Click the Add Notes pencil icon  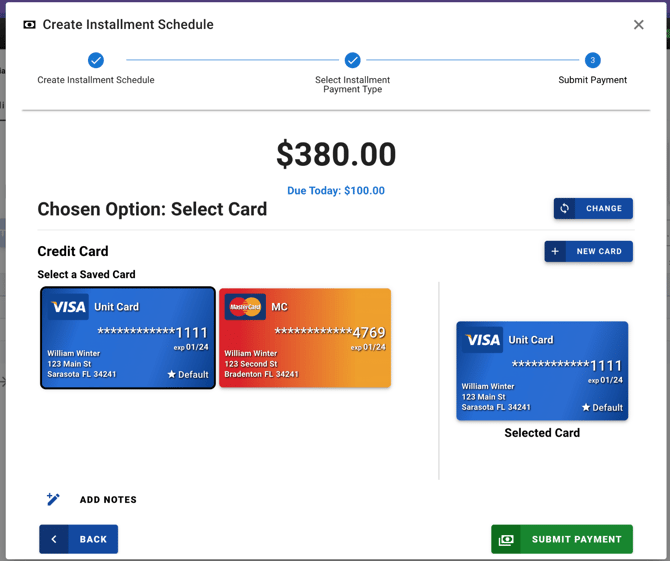(53, 499)
